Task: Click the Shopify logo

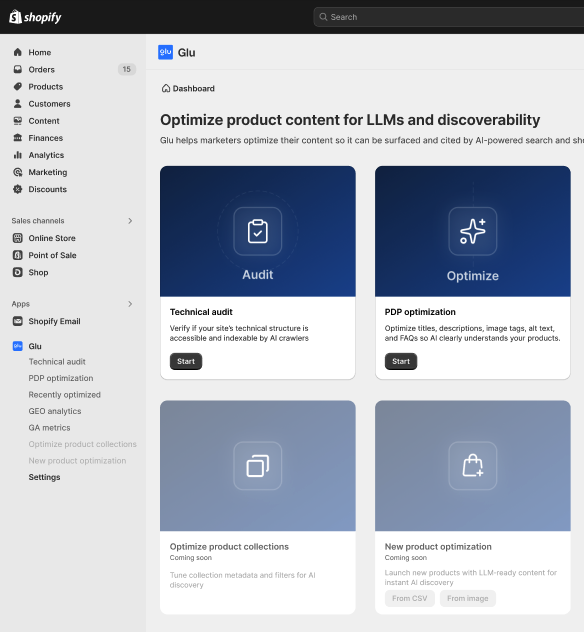Action: pos(35,17)
